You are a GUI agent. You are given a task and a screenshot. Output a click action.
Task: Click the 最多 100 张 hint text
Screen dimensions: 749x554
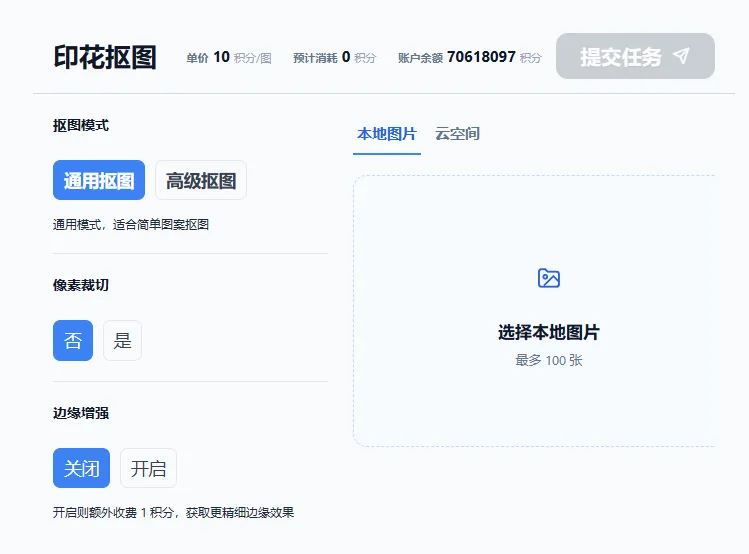[548, 360]
